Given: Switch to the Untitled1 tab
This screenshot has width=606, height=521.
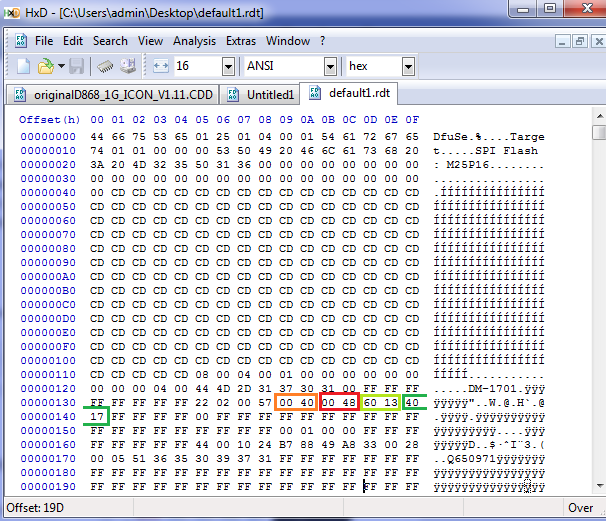Looking at the screenshot, I should tap(262, 95).
